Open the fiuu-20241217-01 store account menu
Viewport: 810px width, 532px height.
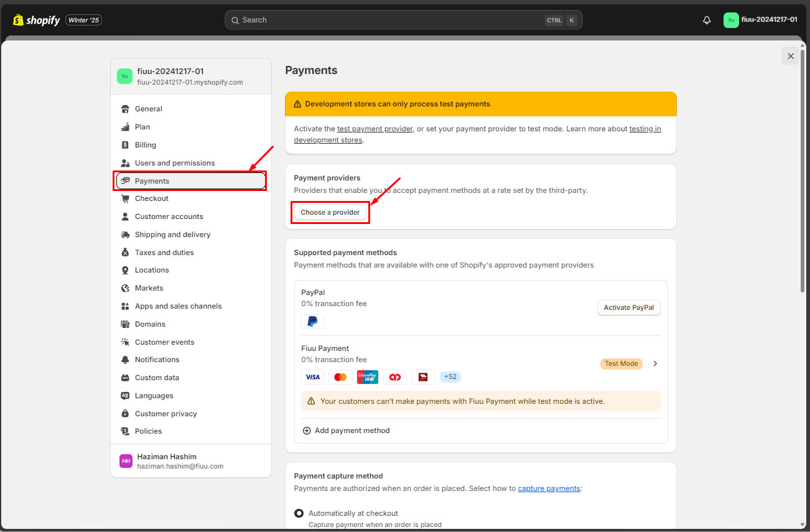pos(760,20)
